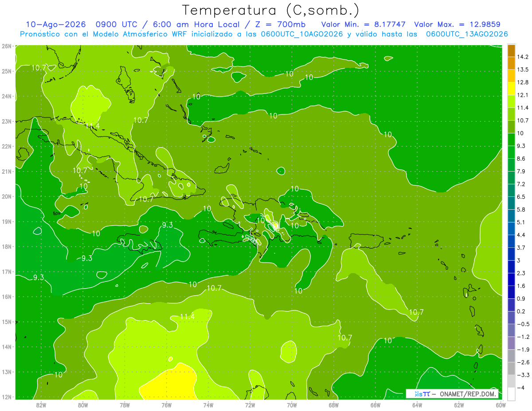Click the 70W longitude axis label
The image size is (532, 411).
click(292, 404)
